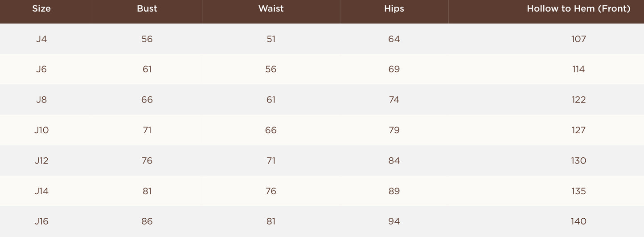The width and height of the screenshot is (644, 237).
Task: Click the Hollow to Hem (Front) header
Action: click(578, 9)
